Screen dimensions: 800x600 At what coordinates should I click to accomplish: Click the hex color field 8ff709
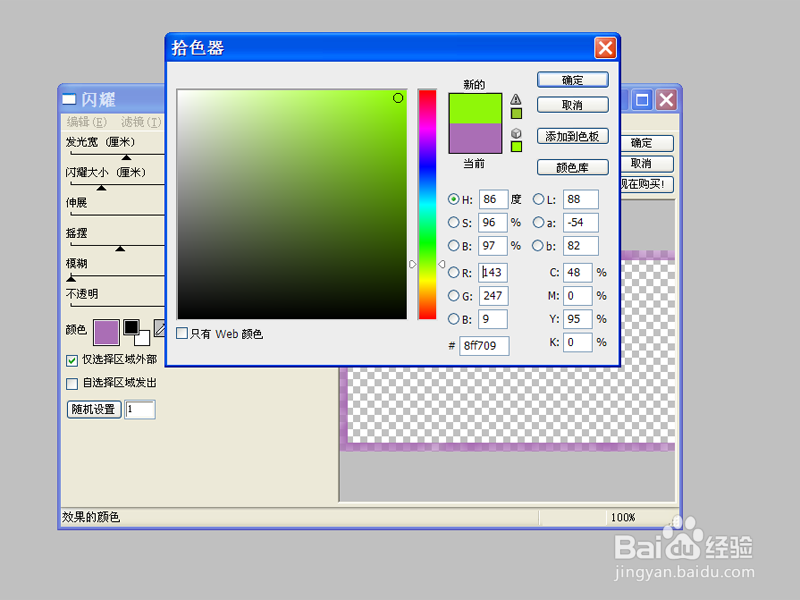pyautogui.click(x=484, y=345)
